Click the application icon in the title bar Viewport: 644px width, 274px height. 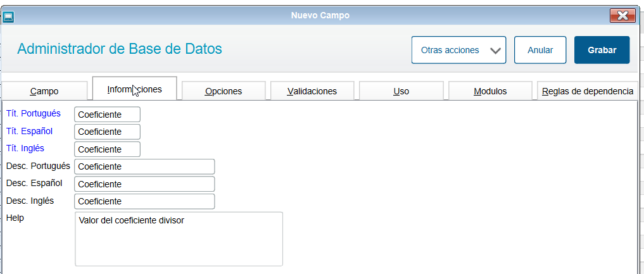pyautogui.click(x=8, y=16)
